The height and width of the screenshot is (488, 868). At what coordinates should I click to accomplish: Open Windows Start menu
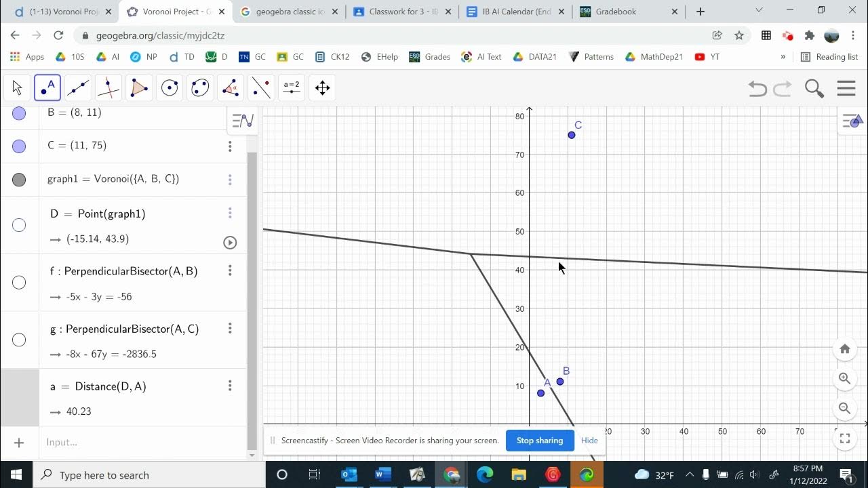pos(16,474)
